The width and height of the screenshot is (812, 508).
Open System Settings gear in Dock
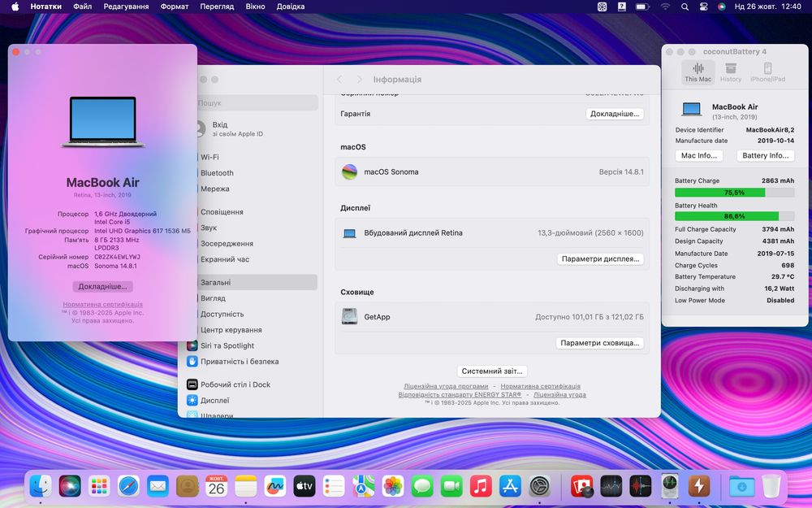point(540,486)
